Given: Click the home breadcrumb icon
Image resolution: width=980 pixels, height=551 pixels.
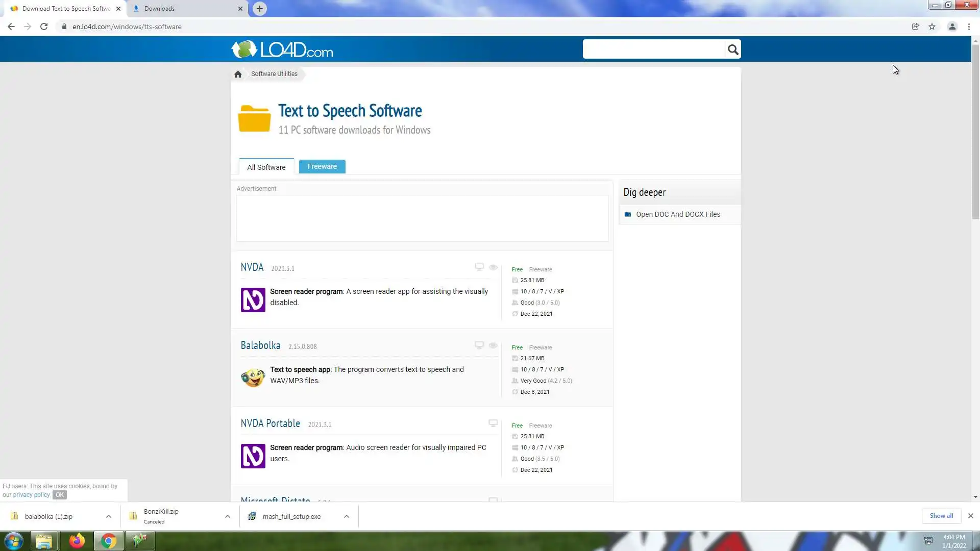Looking at the screenshot, I should pos(238,74).
